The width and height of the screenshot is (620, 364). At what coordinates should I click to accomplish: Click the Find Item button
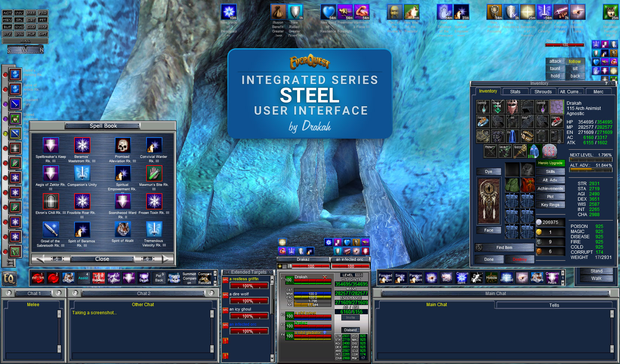point(504,247)
